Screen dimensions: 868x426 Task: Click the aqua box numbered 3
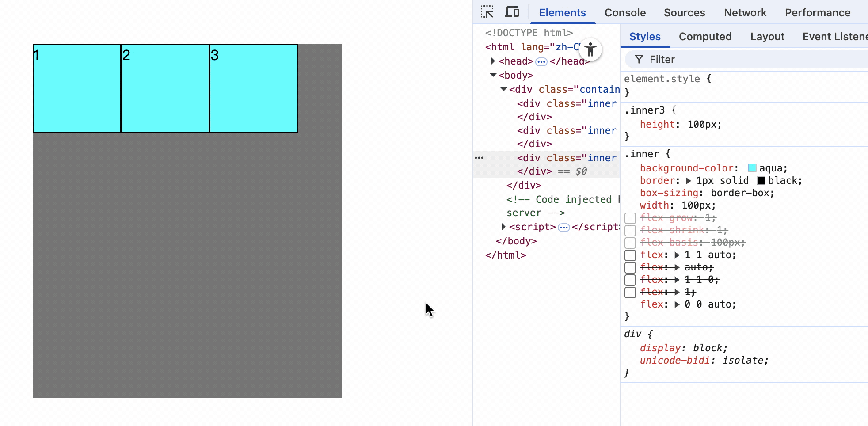[x=254, y=88]
